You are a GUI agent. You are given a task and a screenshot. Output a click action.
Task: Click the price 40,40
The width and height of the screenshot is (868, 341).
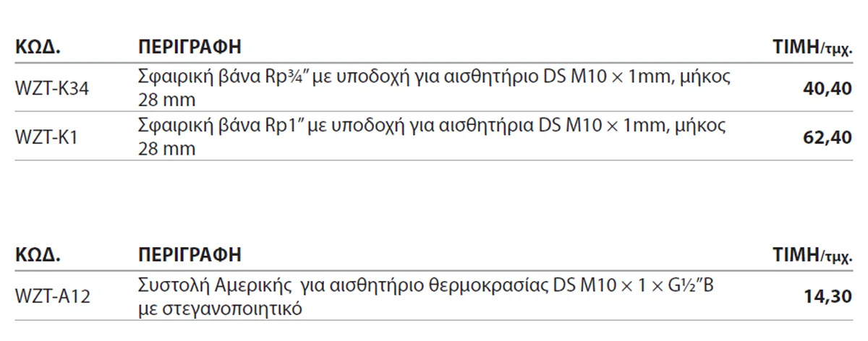(x=827, y=89)
